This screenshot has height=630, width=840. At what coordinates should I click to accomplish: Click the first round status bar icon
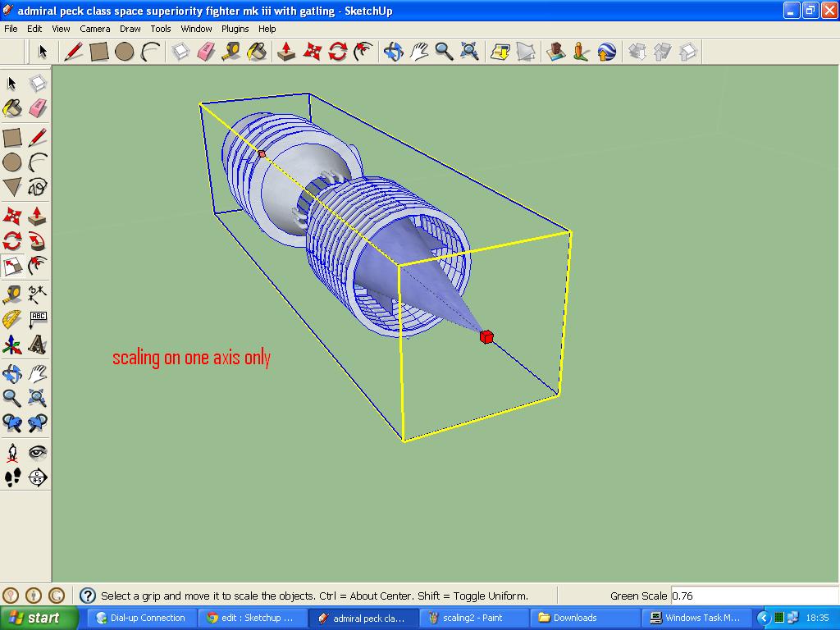coord(11,596)
